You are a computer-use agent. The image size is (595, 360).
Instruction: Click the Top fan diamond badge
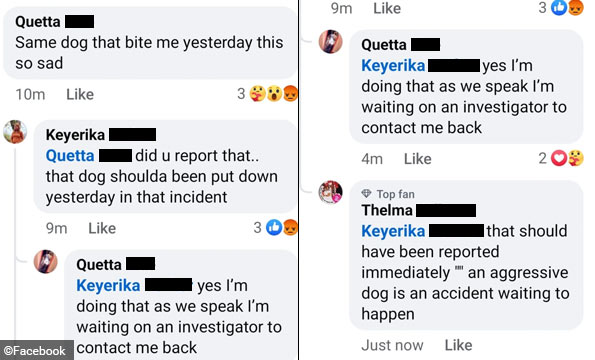click(x=366, y=194)
